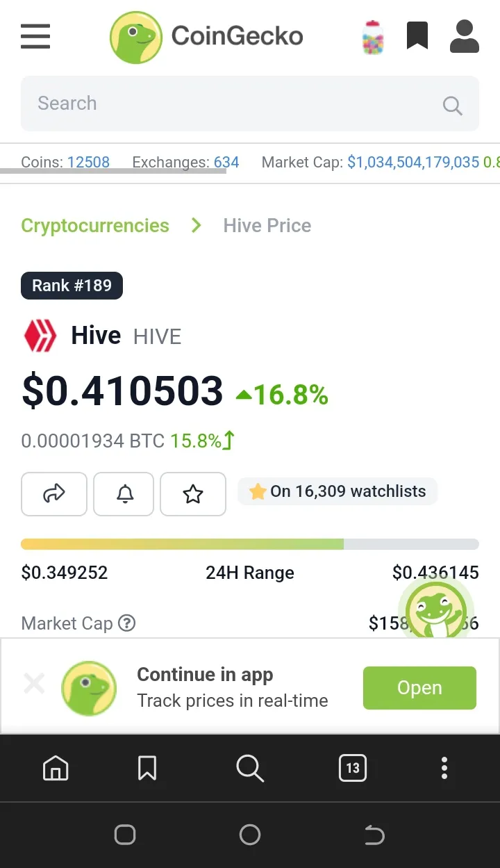Screen dimensions: 500x868
Task: Set a Hive price alert bell
Action: point(124,494)
